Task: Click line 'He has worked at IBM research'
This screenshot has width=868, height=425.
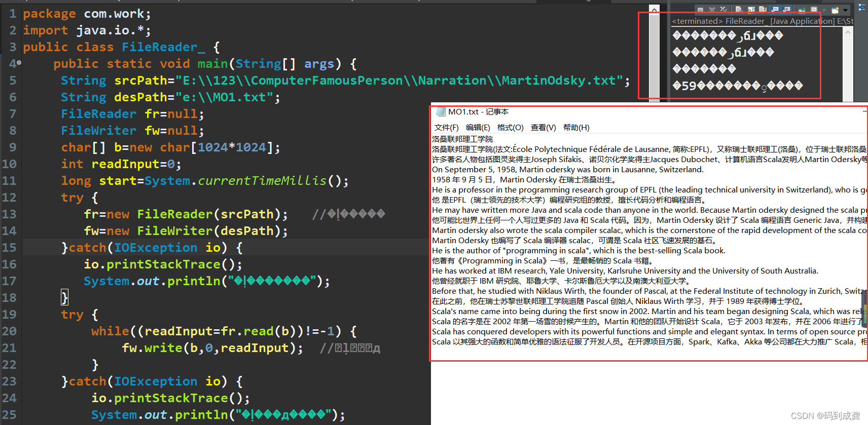Action: tap(625, 271)
